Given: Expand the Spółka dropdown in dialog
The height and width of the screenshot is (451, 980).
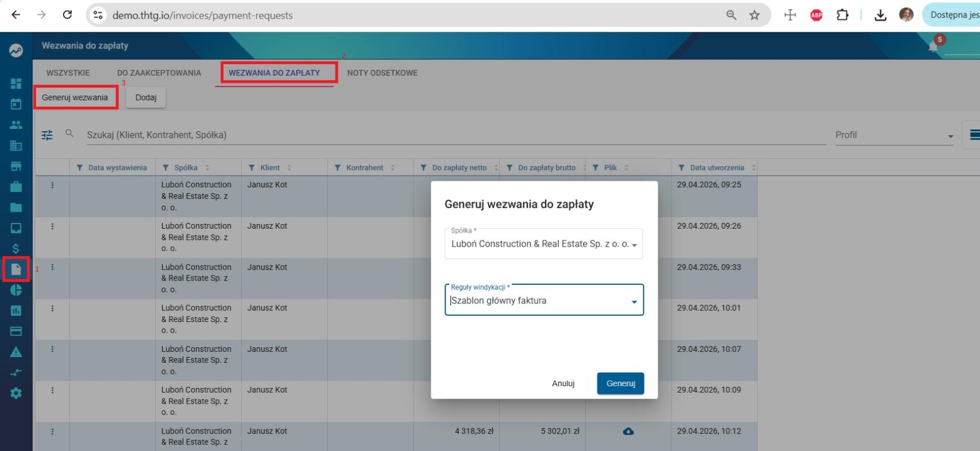Looking at the screenshot, I should (x=544, y=244).
